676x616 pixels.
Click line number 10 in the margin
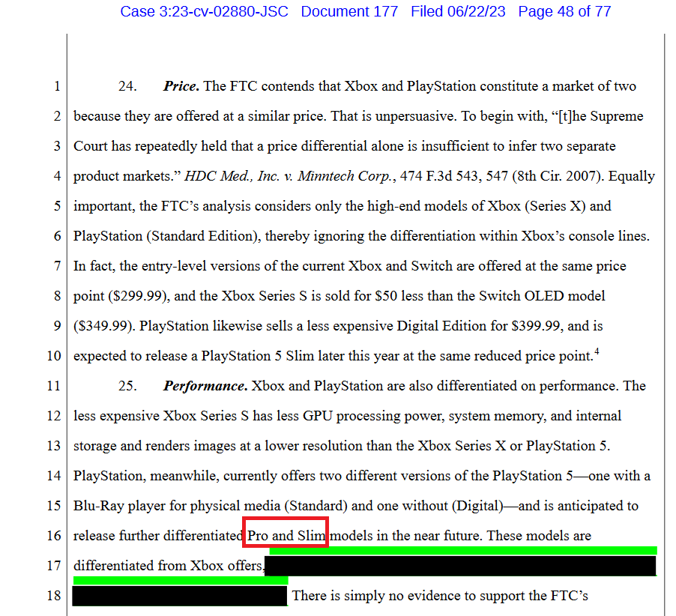pos(54,356)
